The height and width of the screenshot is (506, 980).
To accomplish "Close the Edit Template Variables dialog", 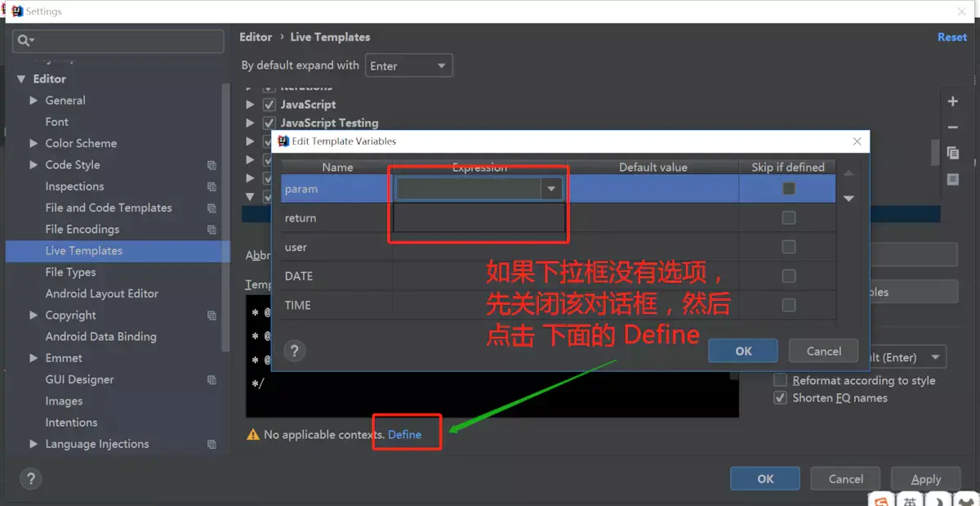I will (x=857, y=141).
